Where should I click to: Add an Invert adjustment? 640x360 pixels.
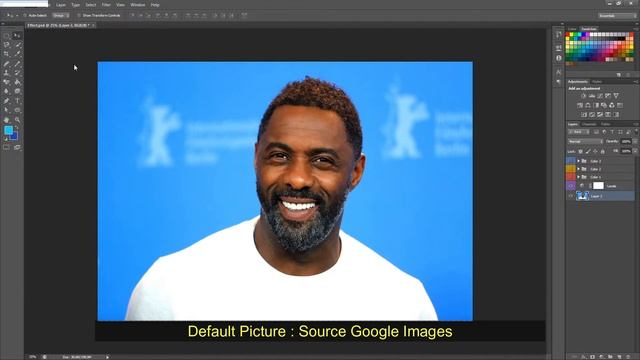(x=584, y=115)
